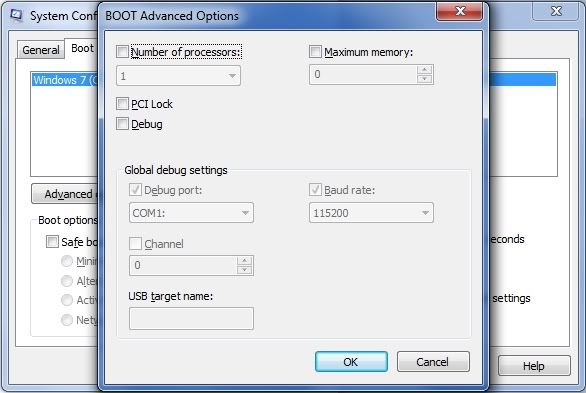The width and height of the screenshot is (586, 393).
Task: Click the USB target name field
Action: [x=191, y=319]
